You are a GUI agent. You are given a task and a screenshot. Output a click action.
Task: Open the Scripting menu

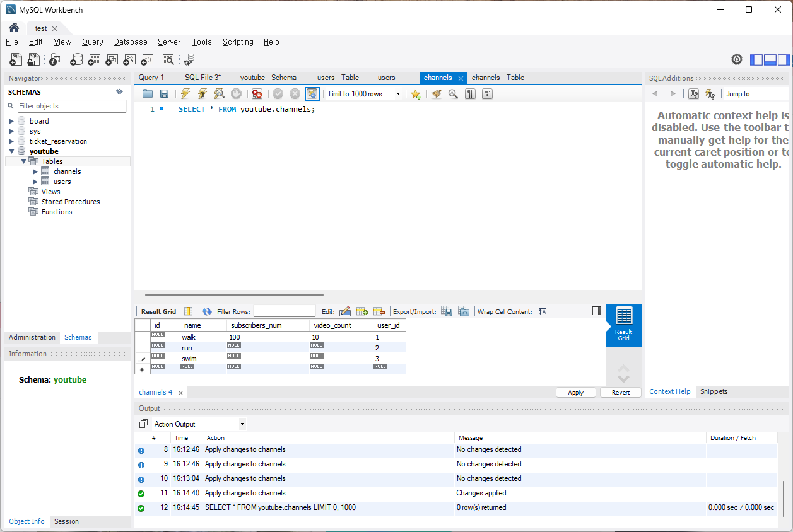coord(238,42)
